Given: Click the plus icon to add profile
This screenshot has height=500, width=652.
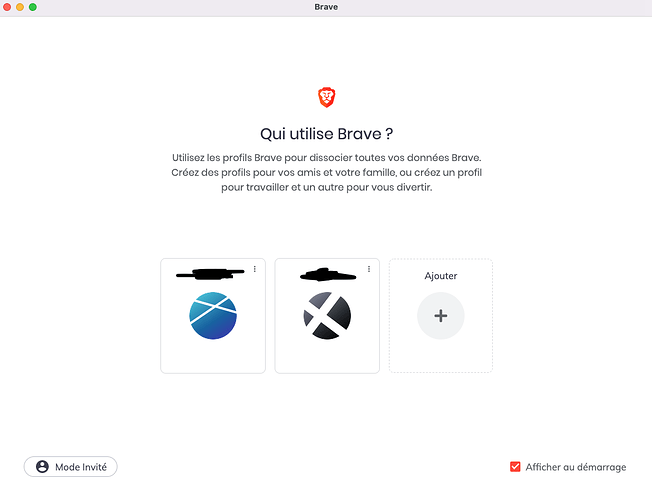Looking at the screenshot, I should [x=441, y=316].
